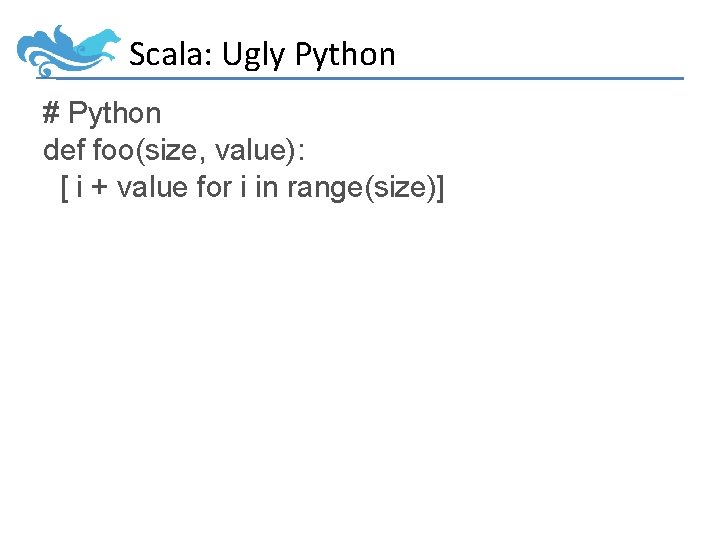Click the hash symbol starting the comment
This screenshot has height=540, width=720.
click(x=51, y=114)
